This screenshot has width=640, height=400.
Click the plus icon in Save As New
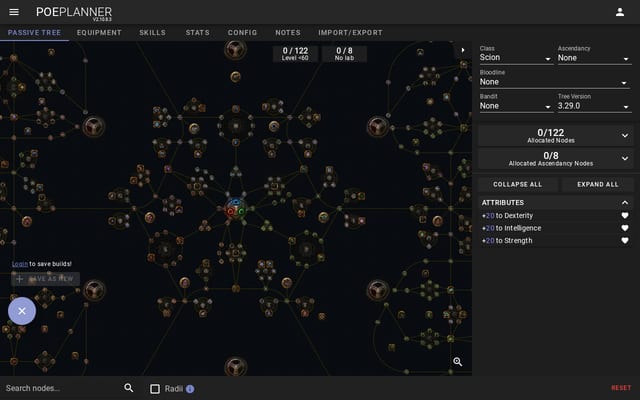pyautogui.click(x=19, y=279)
